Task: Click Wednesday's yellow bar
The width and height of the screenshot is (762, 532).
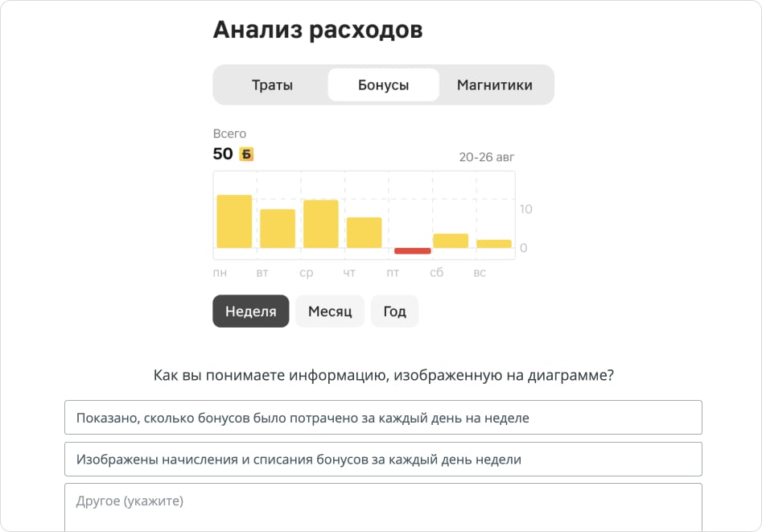Action: [322, 225]
